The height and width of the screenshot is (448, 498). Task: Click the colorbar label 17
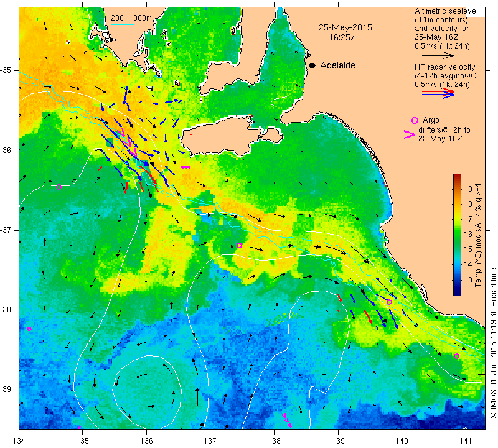[468, 219]
